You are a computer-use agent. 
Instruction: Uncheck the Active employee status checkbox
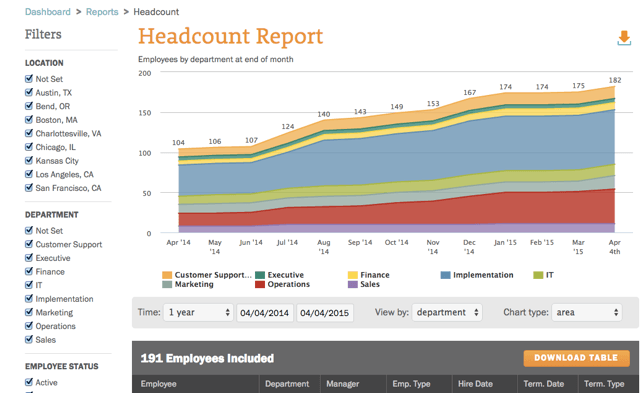[29, 382]
